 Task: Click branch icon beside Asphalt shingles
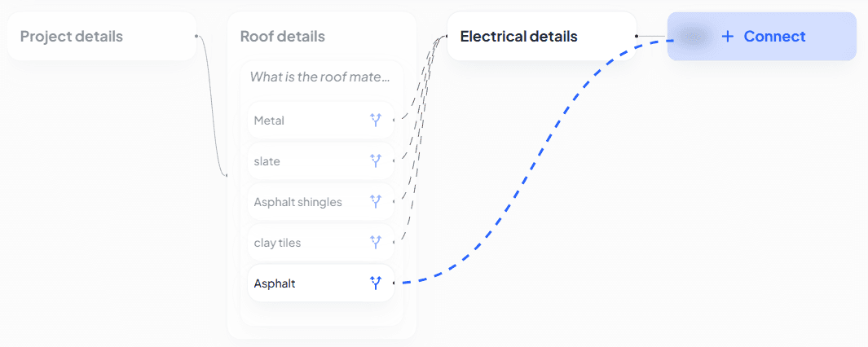[376, 202]
